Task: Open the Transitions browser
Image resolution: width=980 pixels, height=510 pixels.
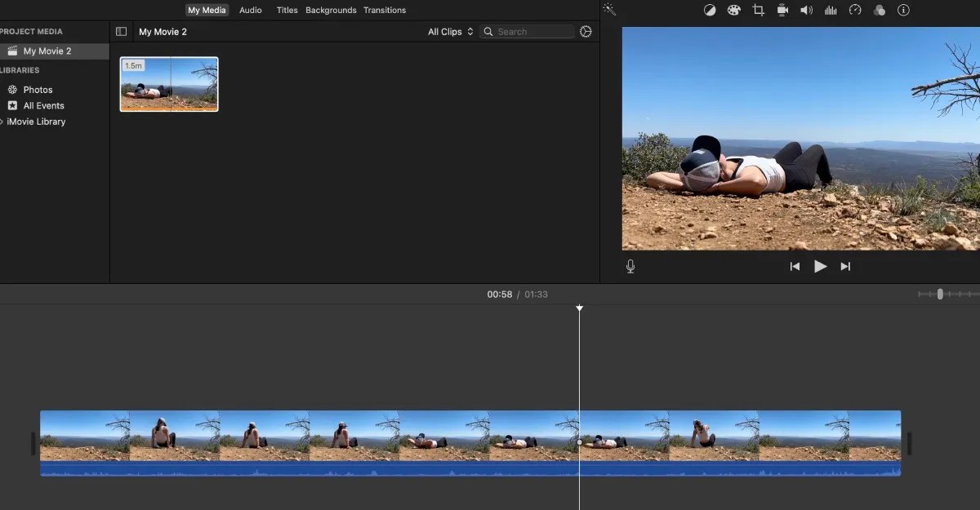Action: point(385,10)
